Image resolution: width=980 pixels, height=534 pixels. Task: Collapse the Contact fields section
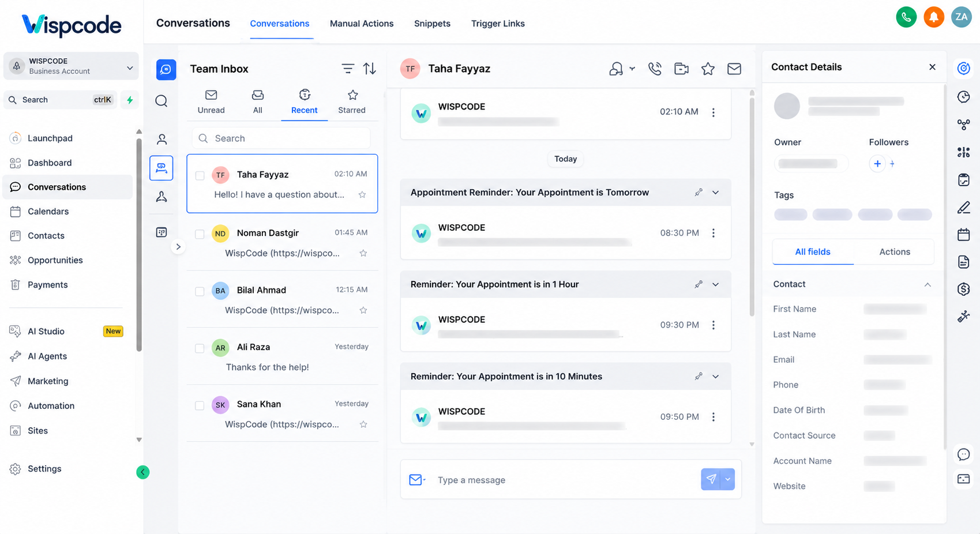928,284
